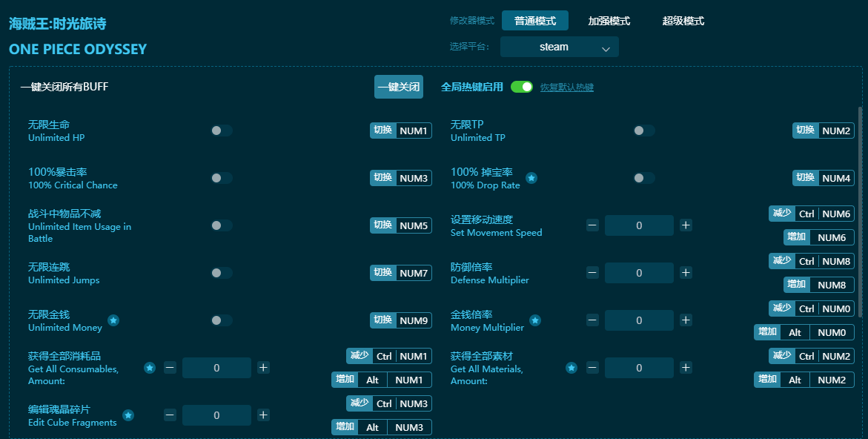
Task: Click 增加 NUM8 defense hotkey
Action: [x=819, y=285]
